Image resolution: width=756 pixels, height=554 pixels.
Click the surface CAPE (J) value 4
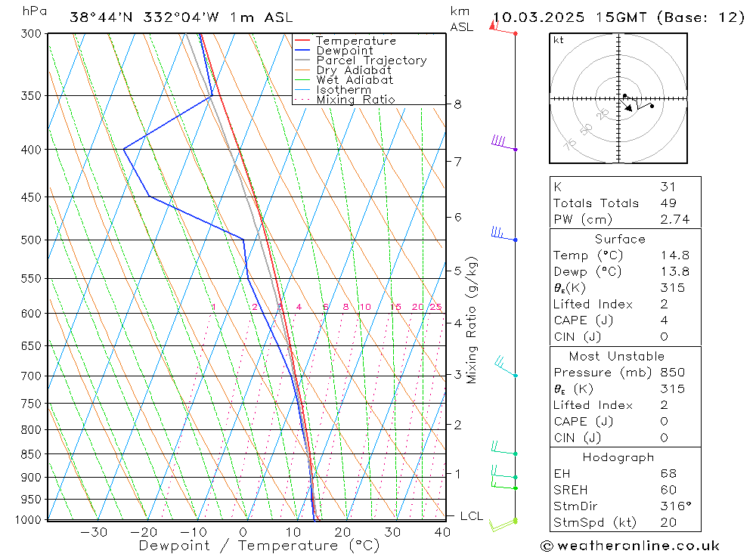click(665, 320)
